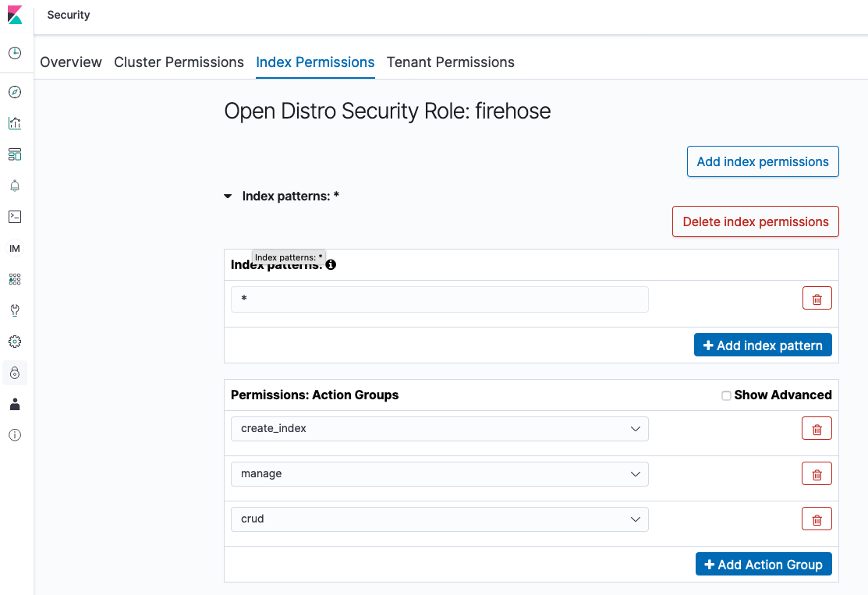868x595 pixels.
Task: Open the manage action group dropdown
Action: [x=440, y=474]
